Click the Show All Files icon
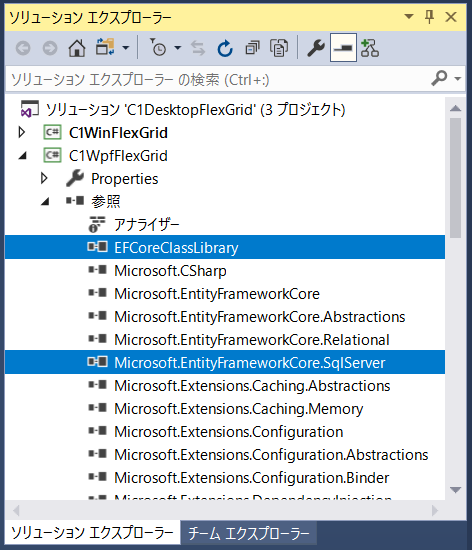 click(x=279, y=48)
